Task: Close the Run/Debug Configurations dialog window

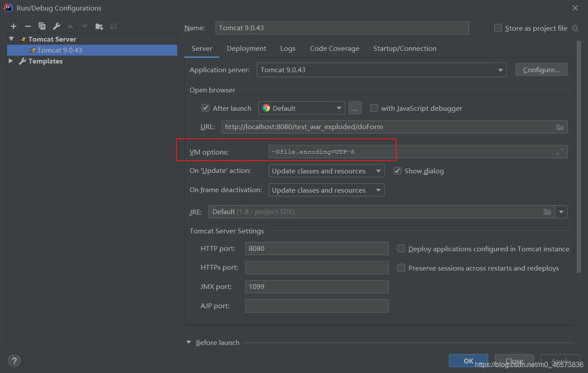Action: pos(575,8)
